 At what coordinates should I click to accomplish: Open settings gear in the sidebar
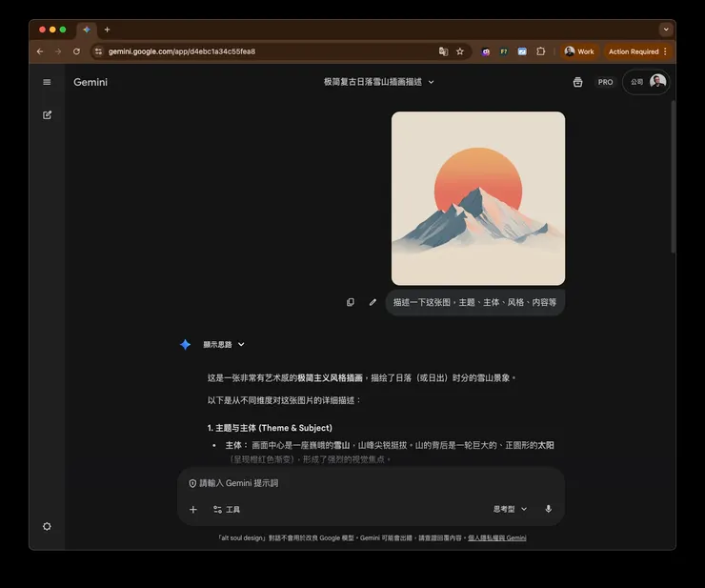(47, 526)
